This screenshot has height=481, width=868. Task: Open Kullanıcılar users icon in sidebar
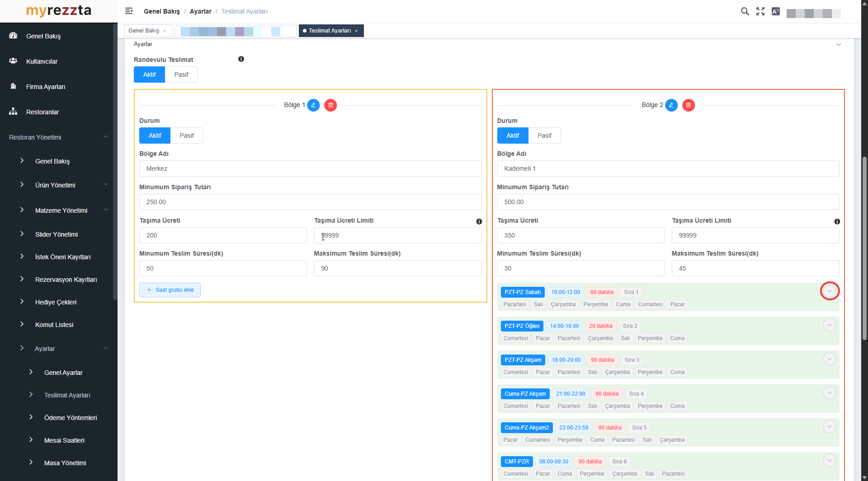(x=13, y=61)
